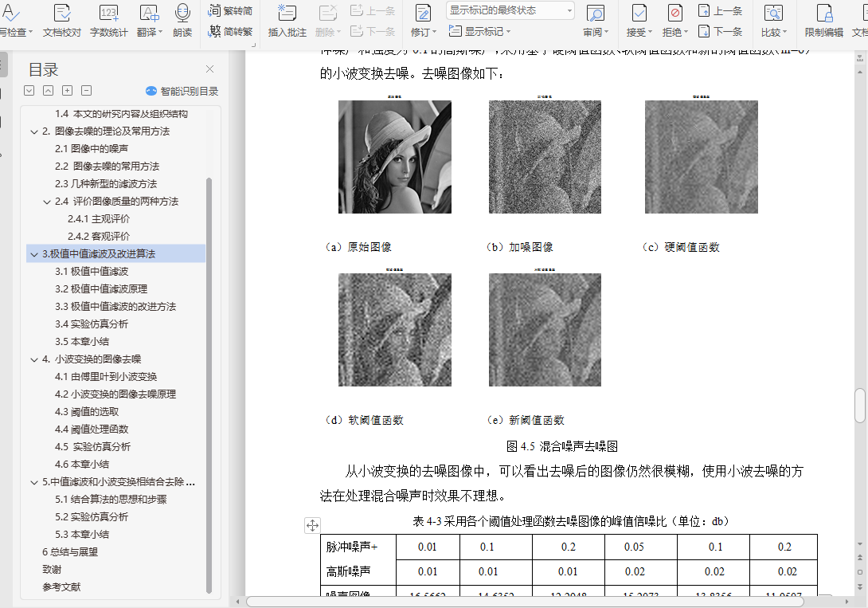Screen dimensions: 868x608
Task: Go to 2.1 图像中的噪声 heading
Action: tap(92, 148)
